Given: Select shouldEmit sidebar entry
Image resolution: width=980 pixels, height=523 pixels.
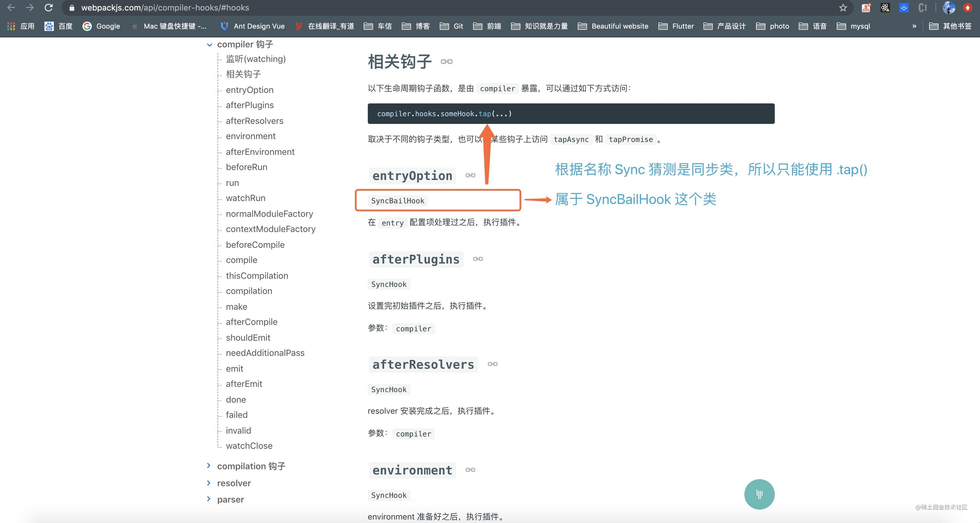Looking at the screenshot, I should pos(248,337).
